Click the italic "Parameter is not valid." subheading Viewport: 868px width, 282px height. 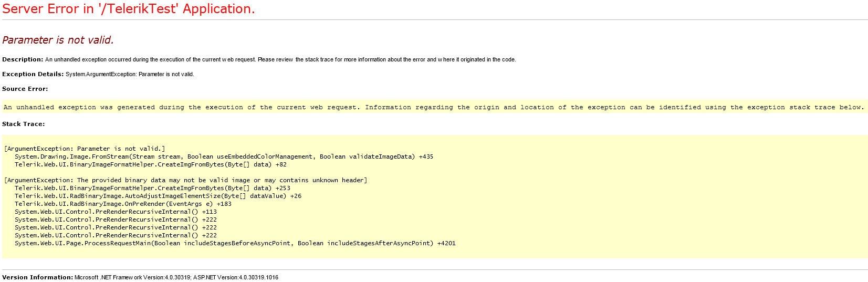tap(58, 40)
